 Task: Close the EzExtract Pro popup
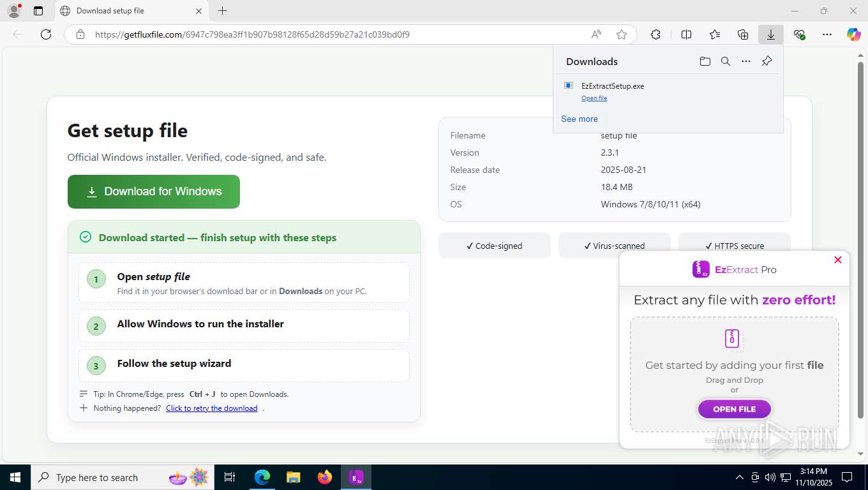pos(838,260)
